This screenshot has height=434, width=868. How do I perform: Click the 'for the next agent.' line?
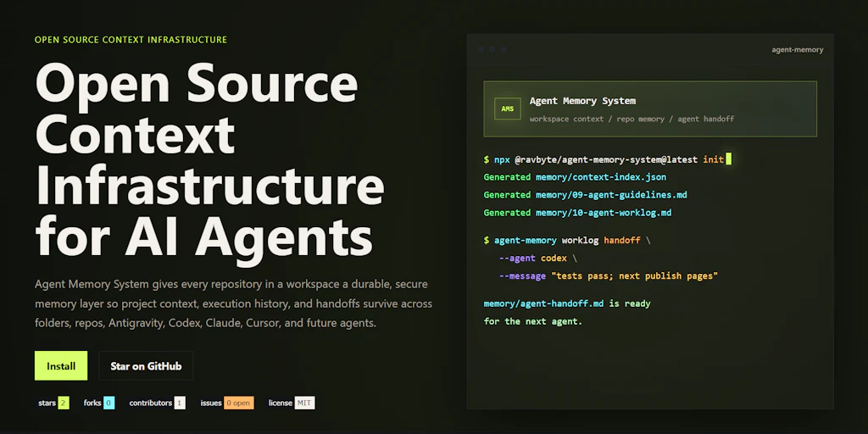pyautogui.click(x=533, y=321)
